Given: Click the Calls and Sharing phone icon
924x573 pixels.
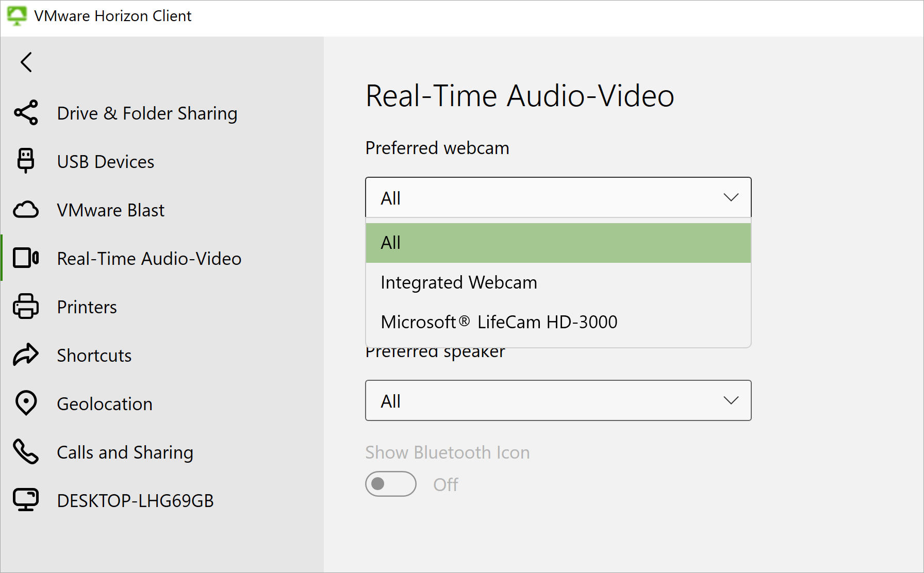Looking at the screenshot, I should (x=26, y=451).
